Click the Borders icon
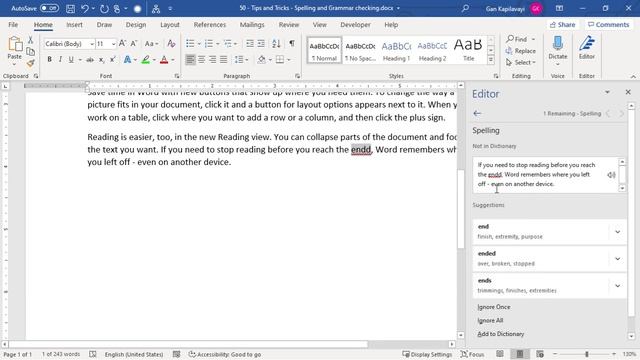The height and width of the screenshot is (360, 640). [x=280, y=60]
